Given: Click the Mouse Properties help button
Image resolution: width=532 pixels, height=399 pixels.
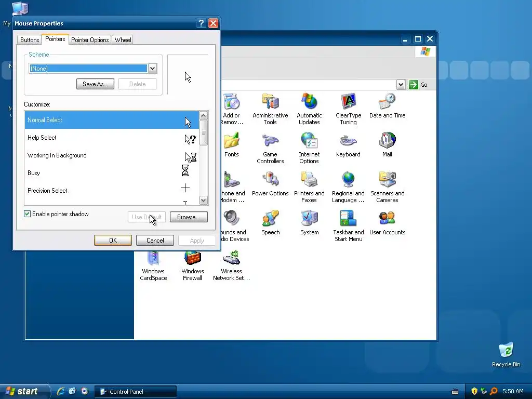Looking at the screenshot, I should 201,23.
